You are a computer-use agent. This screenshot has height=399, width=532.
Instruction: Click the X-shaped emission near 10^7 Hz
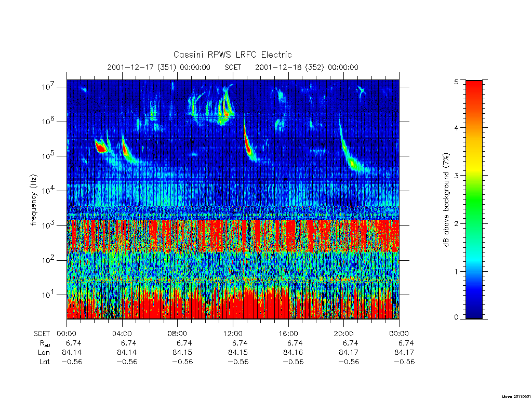[362, 90]
